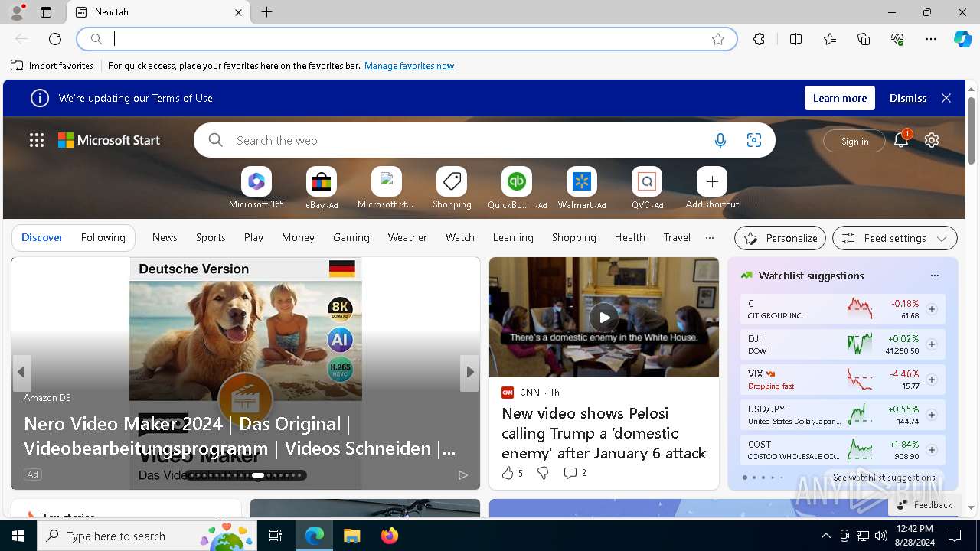The image size is (980, 551).
Task: Add COST Costco to watchlist
Action: pos(932,450)
